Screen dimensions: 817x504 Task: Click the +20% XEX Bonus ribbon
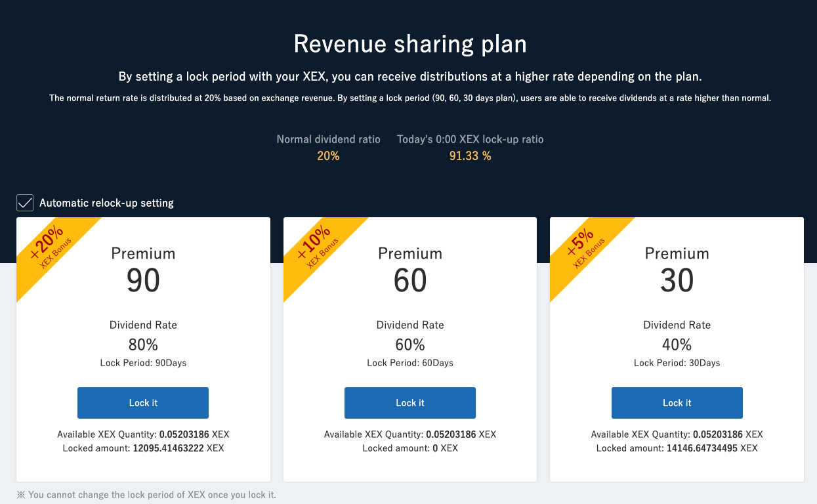coord(50,247)
